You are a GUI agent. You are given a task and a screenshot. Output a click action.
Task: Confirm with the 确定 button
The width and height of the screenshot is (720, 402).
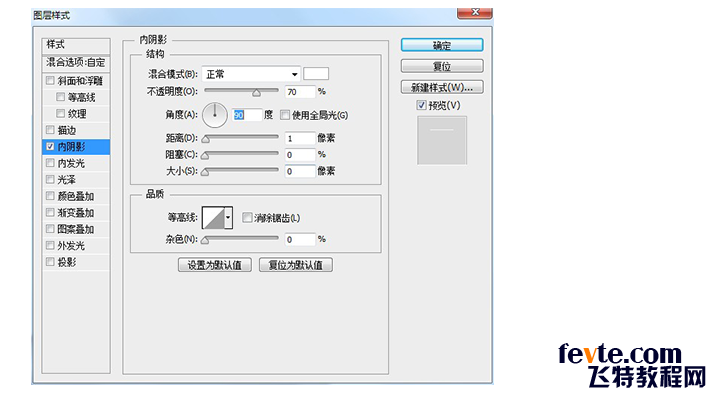coord(442,45)
